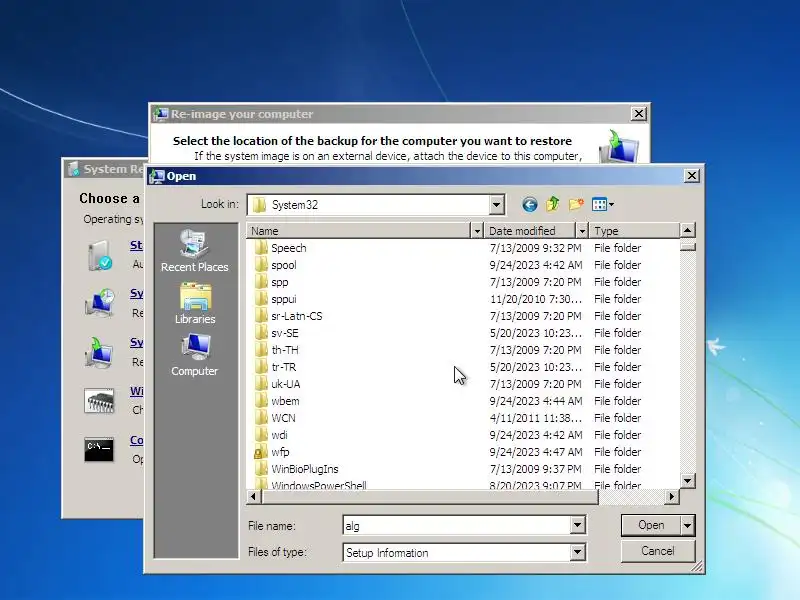Go back to last folder visited
Screen dimensions: 800x600
click(530, 205)
